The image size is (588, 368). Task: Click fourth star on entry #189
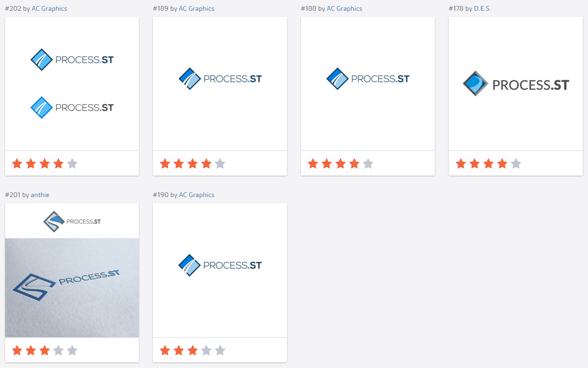tap(206, 164)
